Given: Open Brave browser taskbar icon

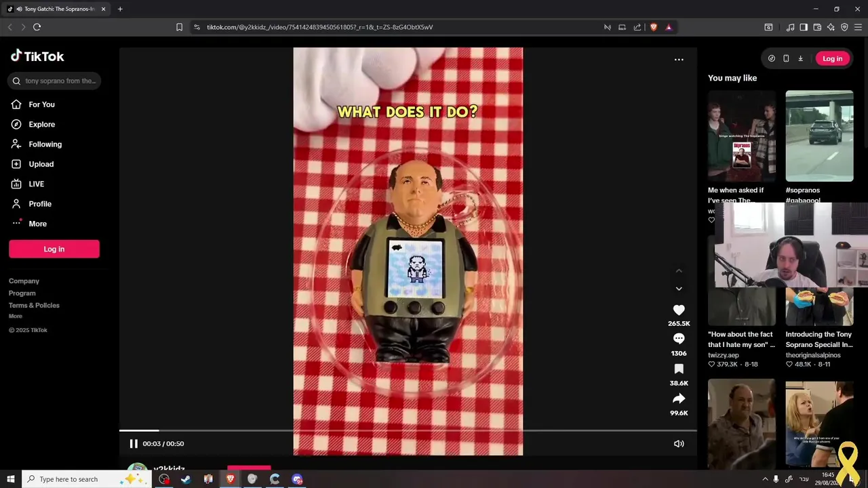Looking at the screenshot, I should click(x=231, y=479).
